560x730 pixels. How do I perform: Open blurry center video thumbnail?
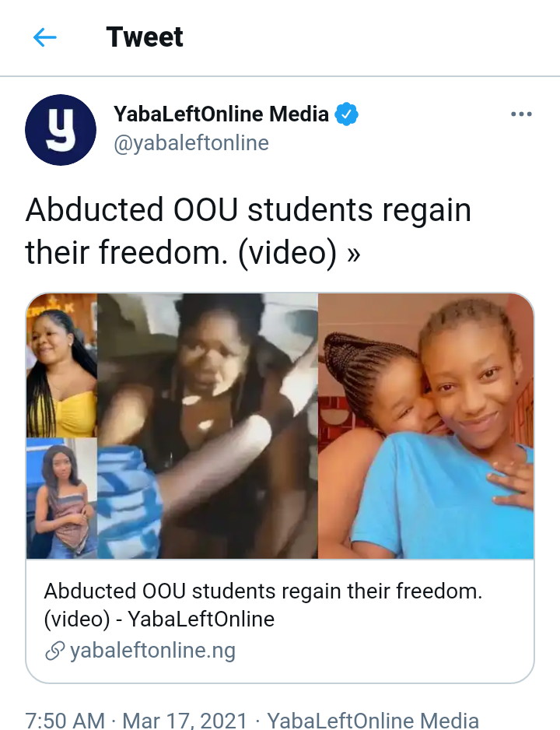208,426
